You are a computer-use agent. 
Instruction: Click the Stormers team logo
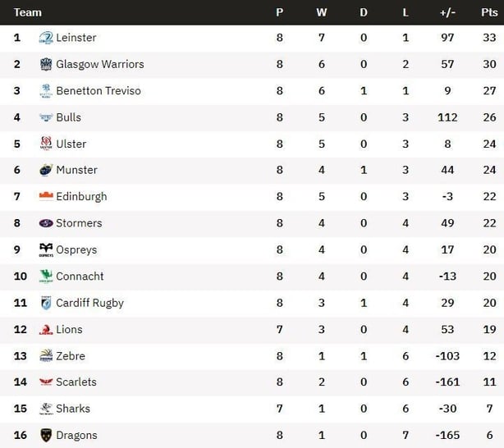46,223
